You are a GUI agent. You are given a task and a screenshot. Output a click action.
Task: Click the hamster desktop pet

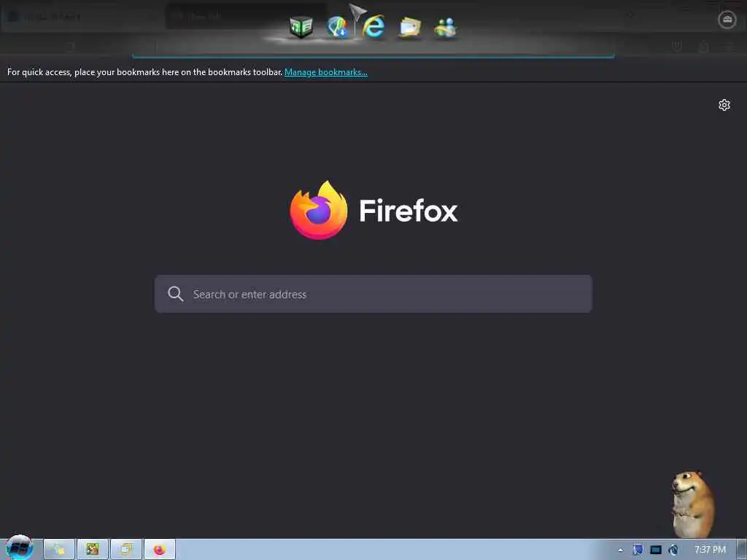tap(692, 504)
